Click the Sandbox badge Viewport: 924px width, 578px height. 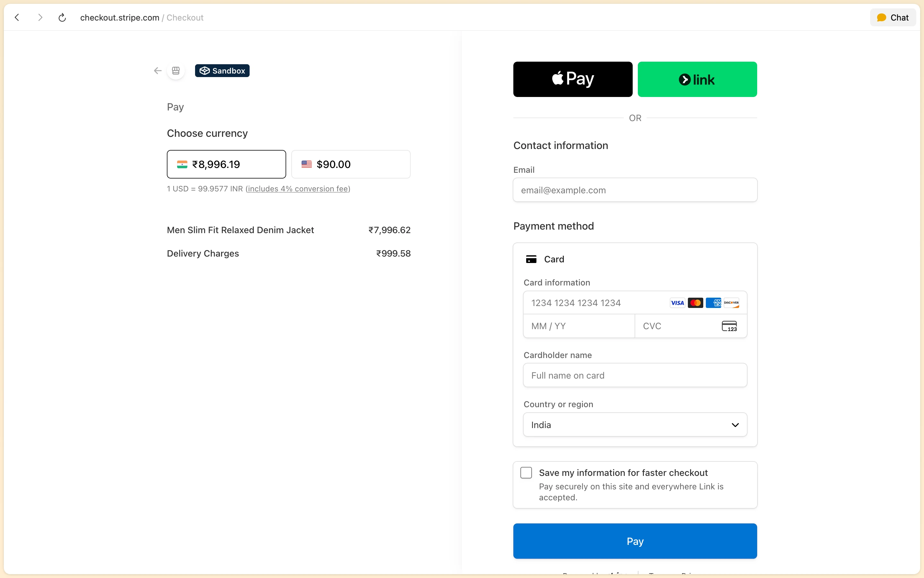coord(222,71)
